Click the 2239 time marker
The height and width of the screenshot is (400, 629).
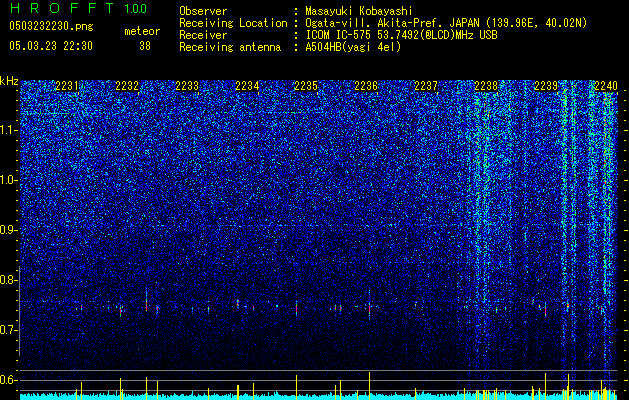[x=546, y=86]
